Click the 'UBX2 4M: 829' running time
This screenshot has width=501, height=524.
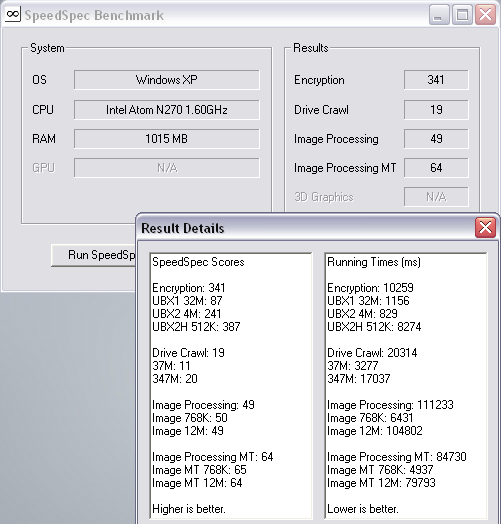point(362,314)
